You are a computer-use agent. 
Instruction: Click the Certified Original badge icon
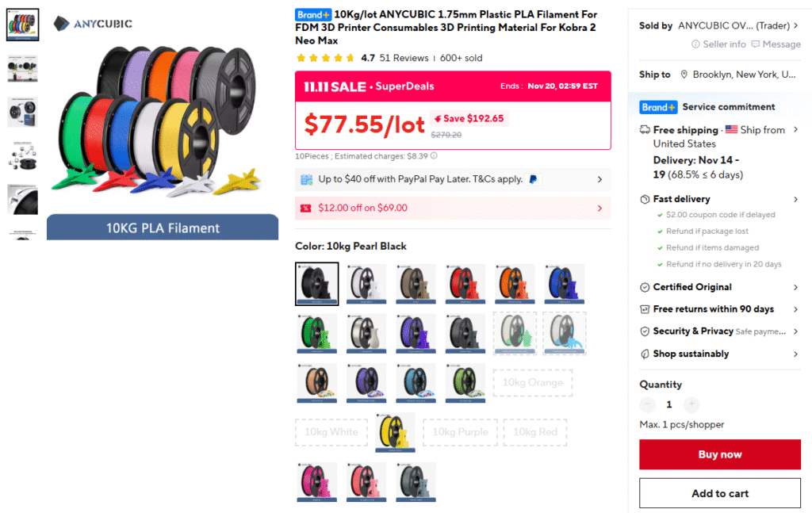645,287
